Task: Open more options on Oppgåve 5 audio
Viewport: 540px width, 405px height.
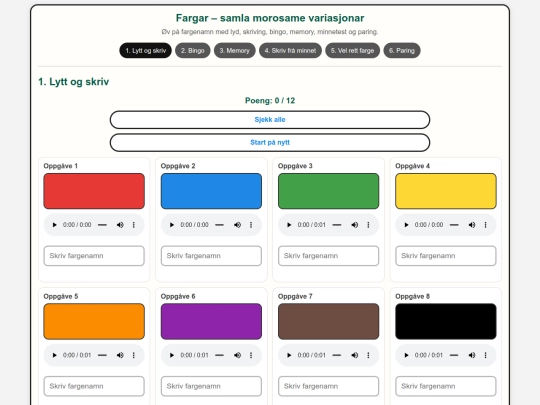Action: click(x=134, y=355)
